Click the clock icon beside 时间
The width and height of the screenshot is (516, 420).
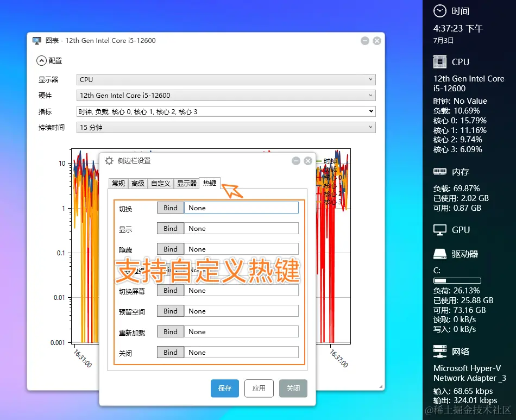tap(439, 11)
